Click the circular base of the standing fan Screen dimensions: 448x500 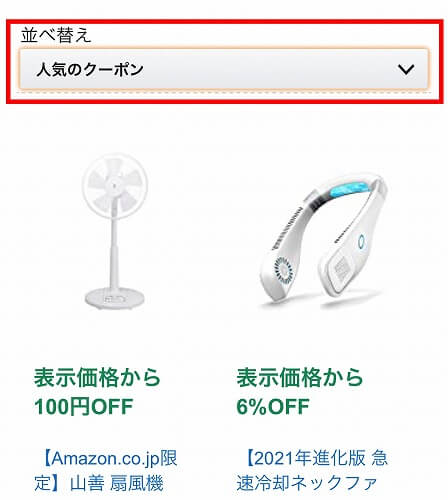pos(115,298)
